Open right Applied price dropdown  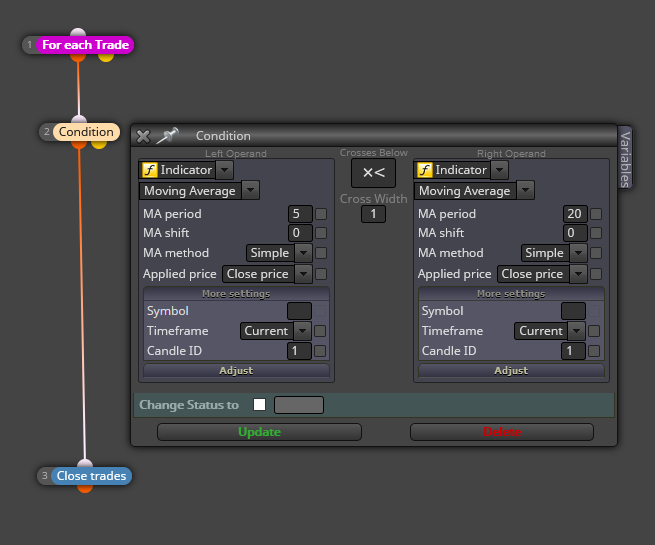[578, 274]
